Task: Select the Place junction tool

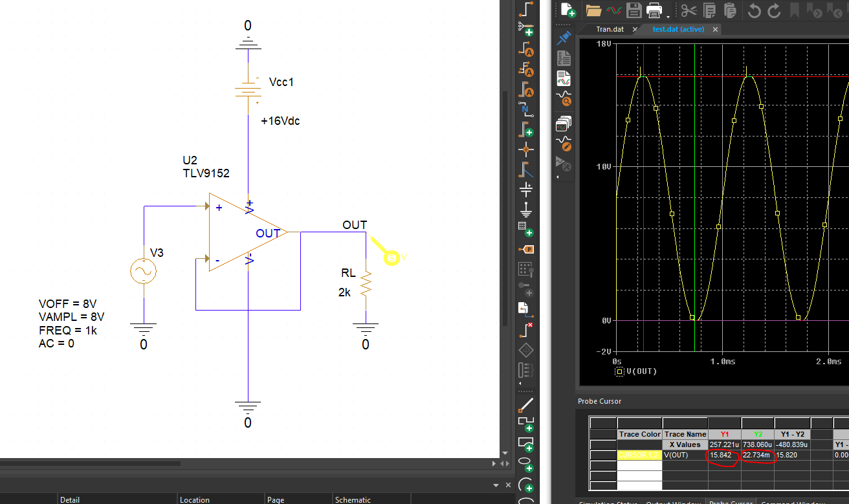Action: pos(526,149)
